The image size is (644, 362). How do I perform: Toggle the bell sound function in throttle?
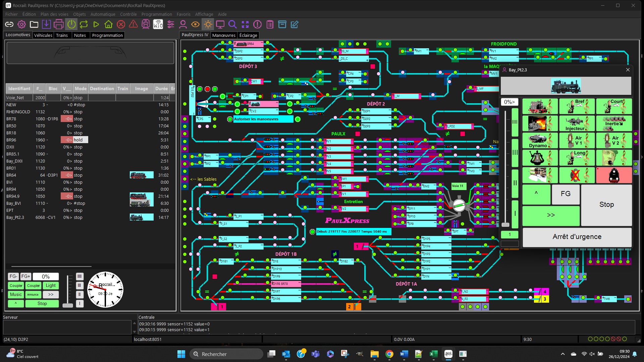click(540, 158)
